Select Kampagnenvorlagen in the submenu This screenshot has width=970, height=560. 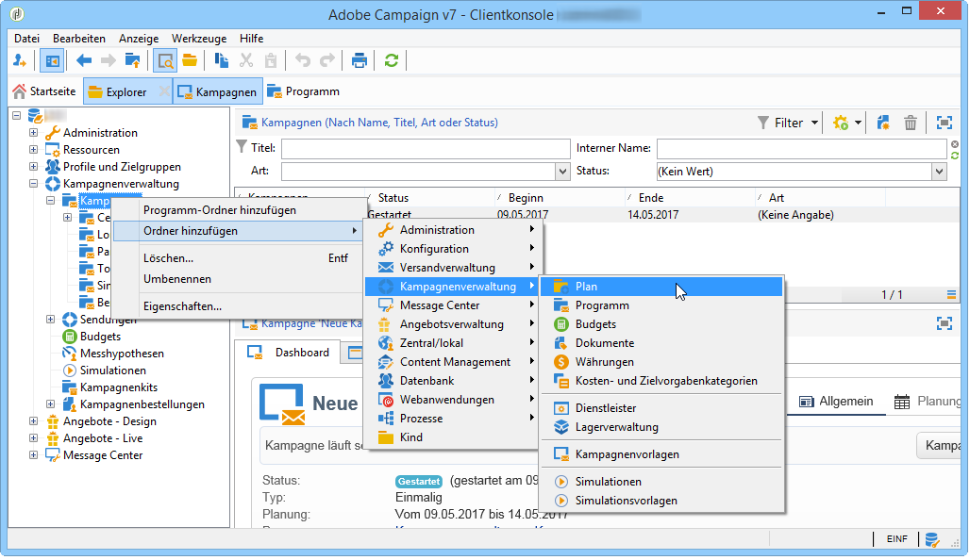(661, 454)
